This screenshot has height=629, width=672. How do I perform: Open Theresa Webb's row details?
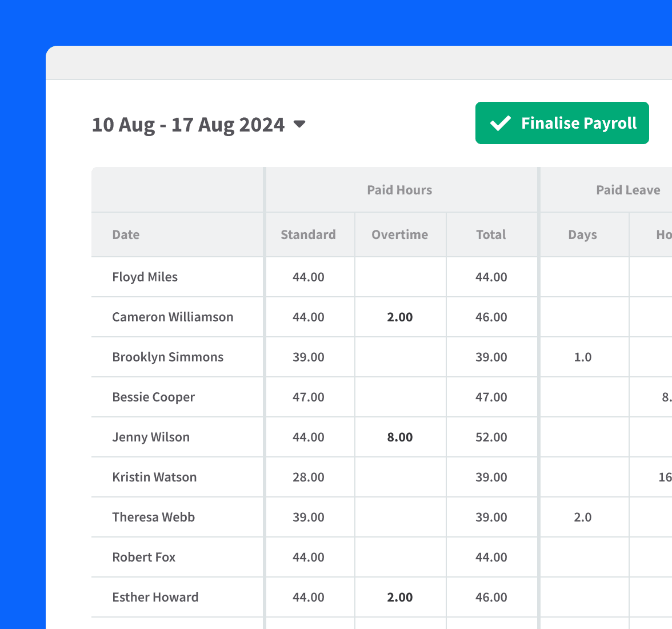click(153, 517)
